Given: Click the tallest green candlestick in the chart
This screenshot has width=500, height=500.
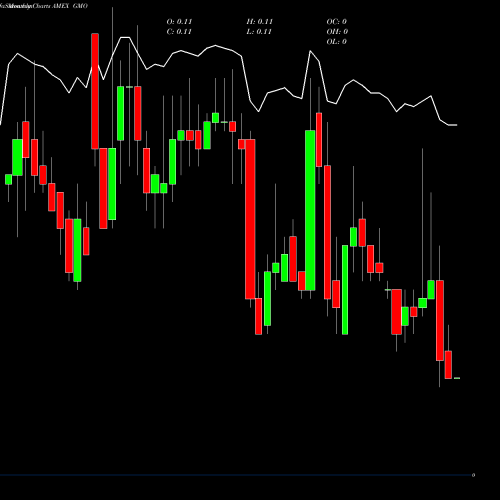Looking at the screenshot, I should pyautogui.click(x=310, y=210).
